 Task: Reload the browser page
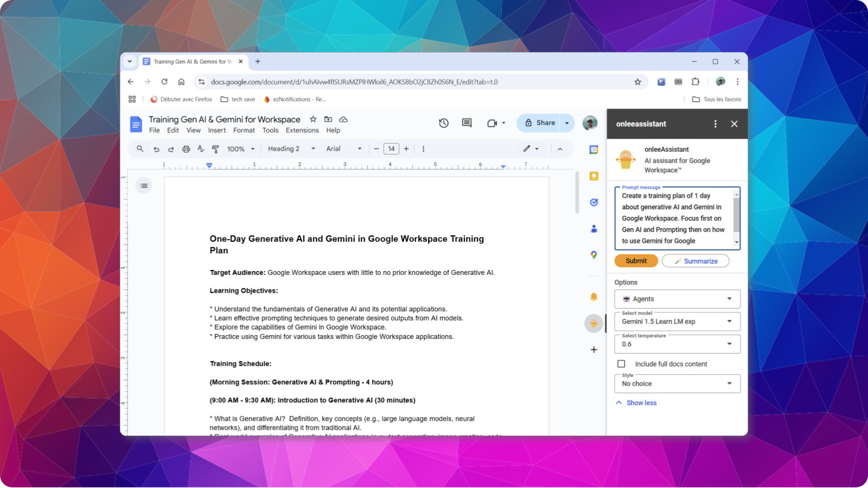point(164,82)
